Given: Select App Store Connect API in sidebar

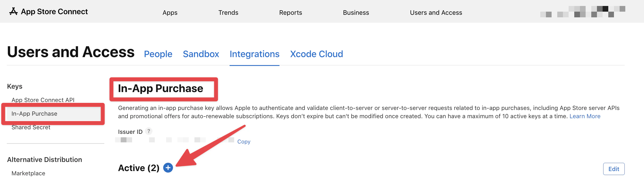Looking at the screenshot, I should (x=43, y=100).
